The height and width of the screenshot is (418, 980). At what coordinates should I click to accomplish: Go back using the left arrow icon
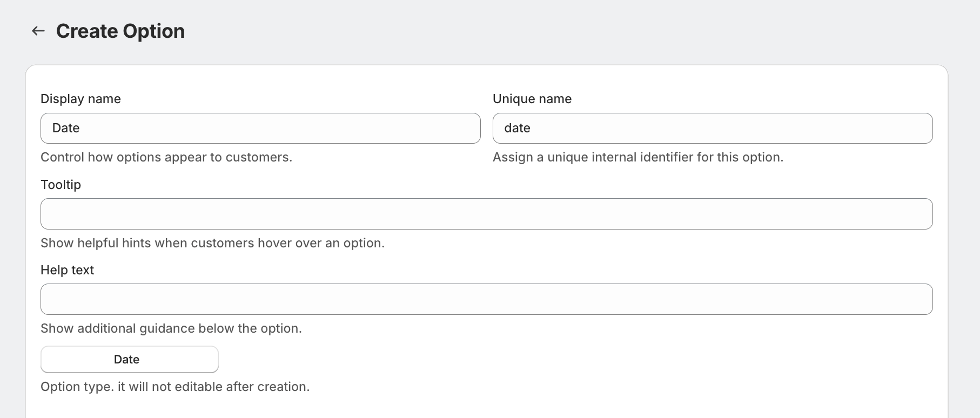[38, 31]
